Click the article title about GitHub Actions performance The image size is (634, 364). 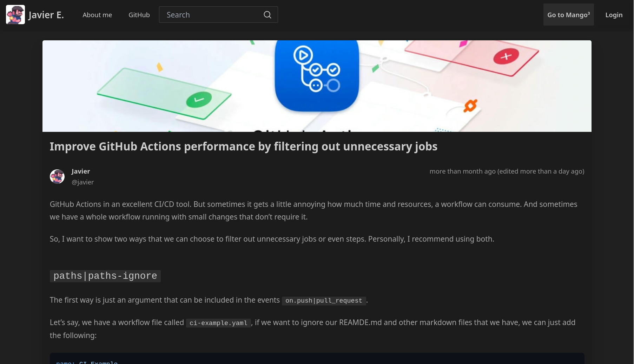243,146
